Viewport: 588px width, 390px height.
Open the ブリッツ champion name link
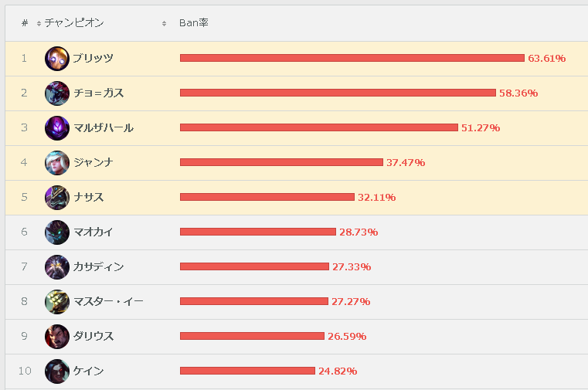click(93, 59)
